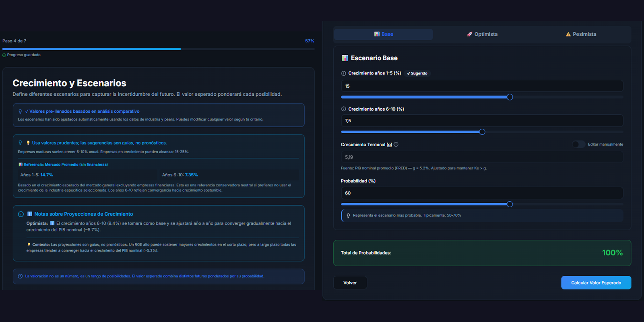Switch to the Optimista scenario tab
Viewport: 644px width, 322px height.
(x=482, y=34)
